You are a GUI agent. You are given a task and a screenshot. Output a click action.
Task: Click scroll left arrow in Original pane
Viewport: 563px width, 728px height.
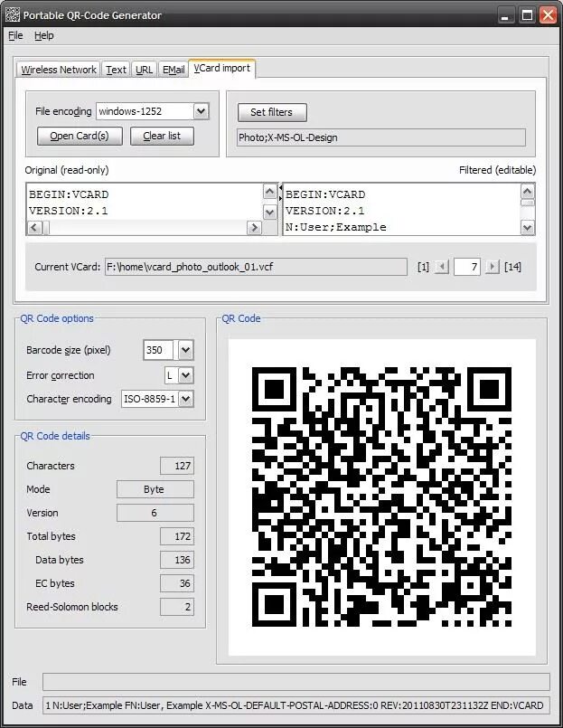[34, 228]
